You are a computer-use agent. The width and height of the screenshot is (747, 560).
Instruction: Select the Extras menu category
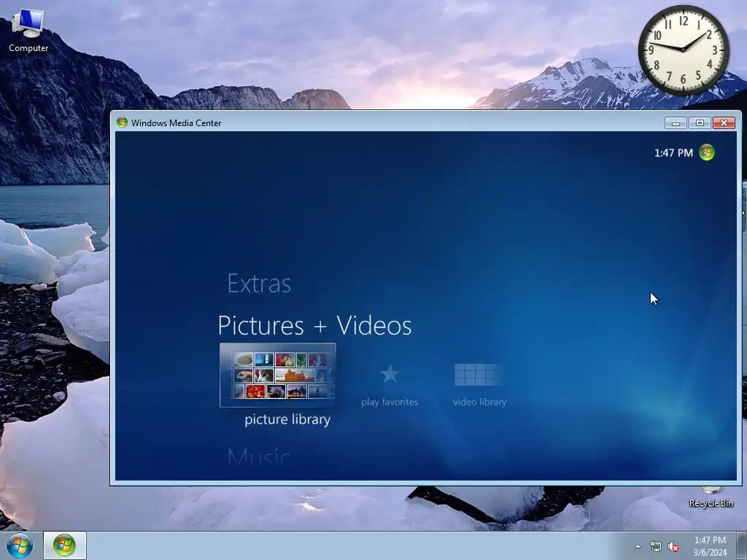pyautogui.click(x=259, y=284)
